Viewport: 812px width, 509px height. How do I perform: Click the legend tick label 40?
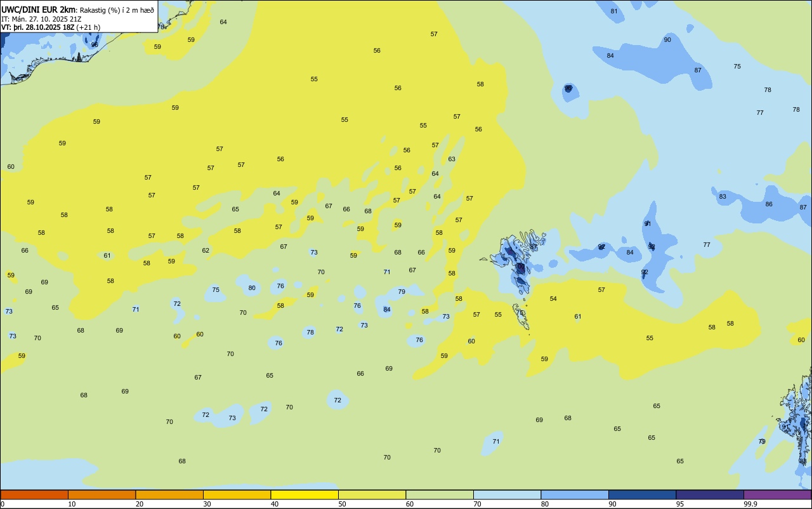point(275,504)
